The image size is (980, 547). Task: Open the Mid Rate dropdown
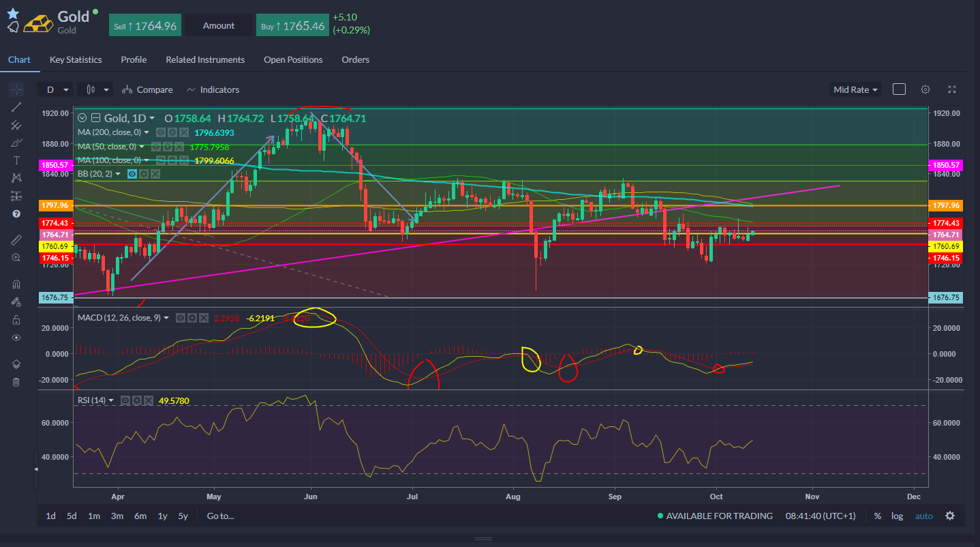click(855, 89)
